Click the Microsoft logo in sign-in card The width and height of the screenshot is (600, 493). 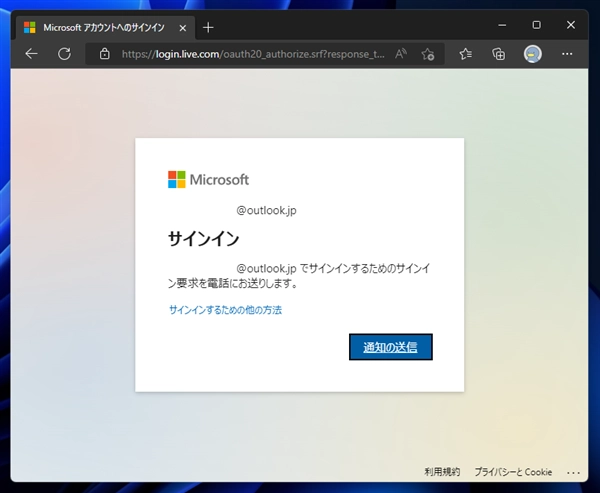click(209, 180)
